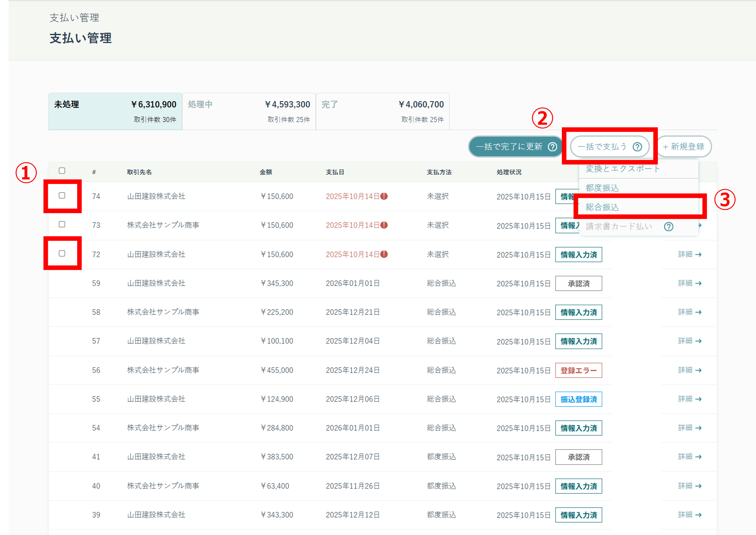The image size is (756, 535).
Task: Click date 2026年01月01日 in row 54
Action: (x=353, y=428)
